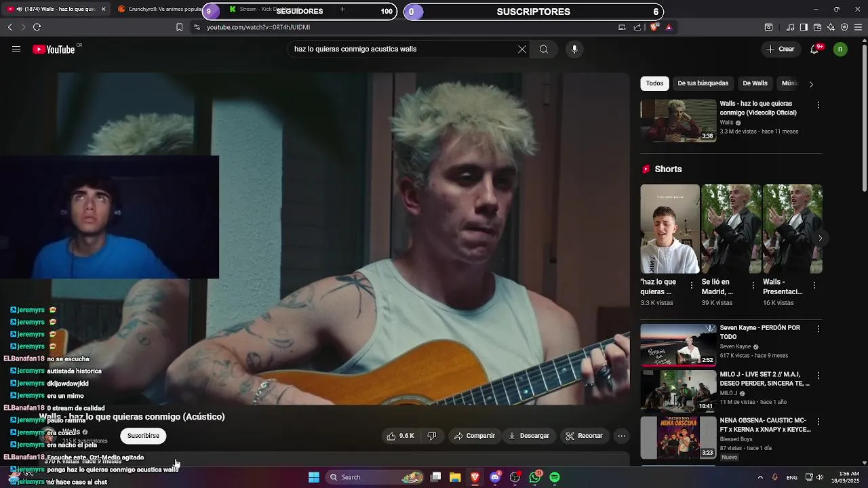868x488 pixels.
Task: Open options for first Short "haz lo que quieras"
Action: pos(692,285)
